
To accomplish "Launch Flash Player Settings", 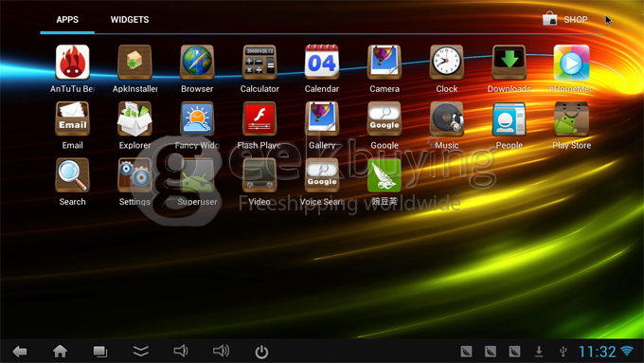I will [259, 118].
